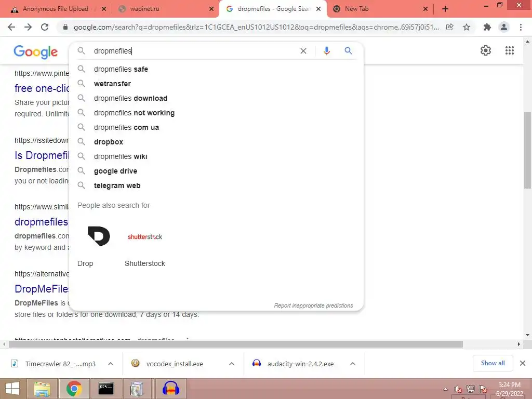This screenshot has width=532, height=399.
Task: Click the URL in the address bar
Action: click(x=256, y=27)
